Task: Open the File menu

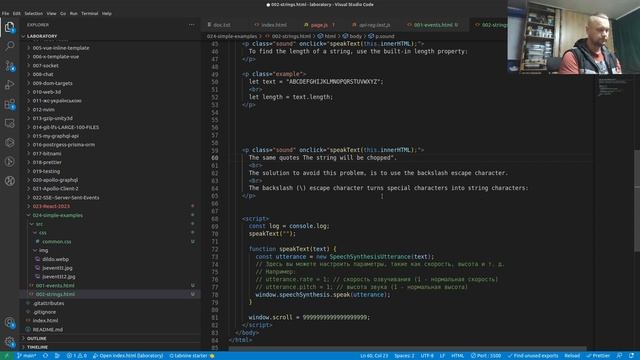Action: pyautogui.click(x=5, y=13)
